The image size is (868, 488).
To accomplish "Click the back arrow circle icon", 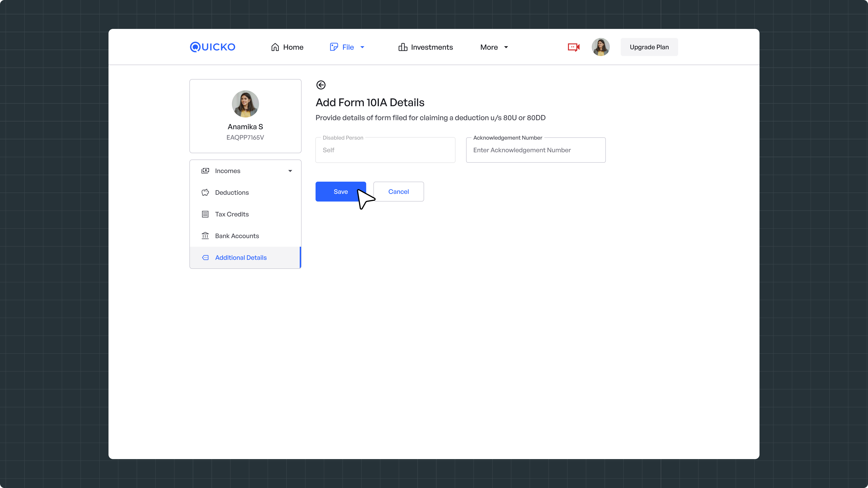I will [321, 85].
